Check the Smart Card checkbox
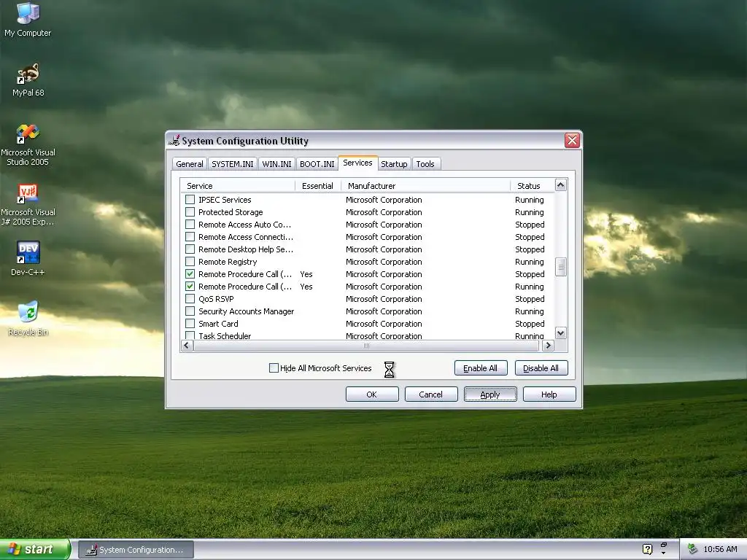 (x=190, y=323)
